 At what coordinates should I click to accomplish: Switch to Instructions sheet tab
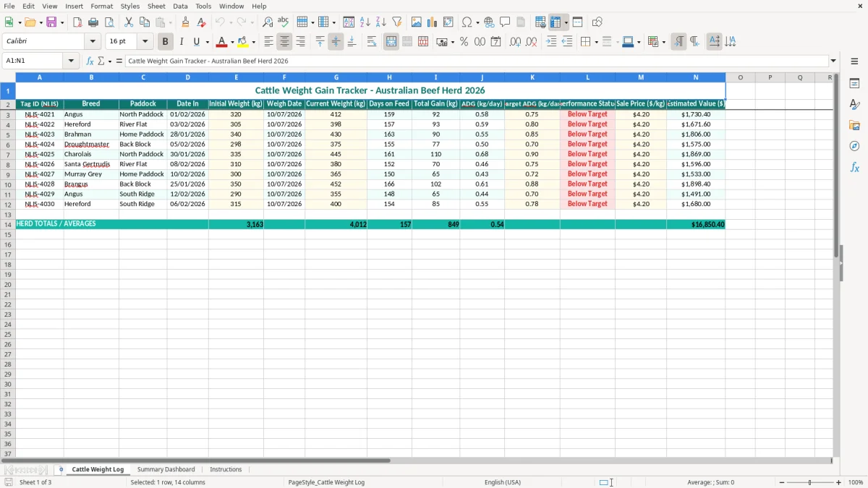point(226,469)
